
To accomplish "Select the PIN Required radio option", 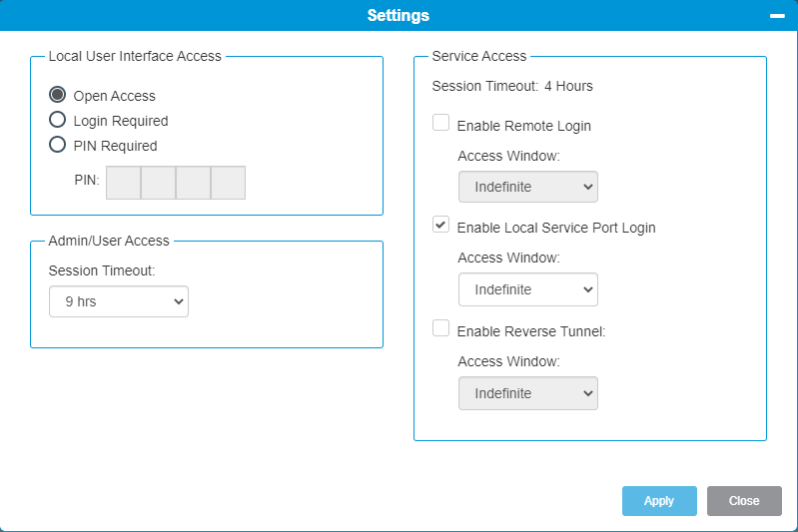I will pyautogui.click(x=58, y=145).
